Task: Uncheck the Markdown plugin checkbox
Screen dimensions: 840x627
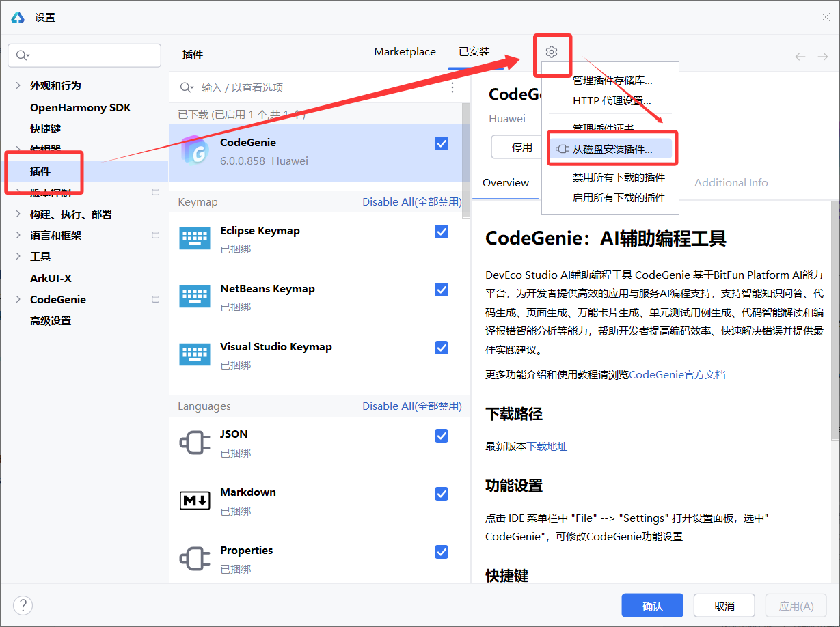Action: coord(442,494)
